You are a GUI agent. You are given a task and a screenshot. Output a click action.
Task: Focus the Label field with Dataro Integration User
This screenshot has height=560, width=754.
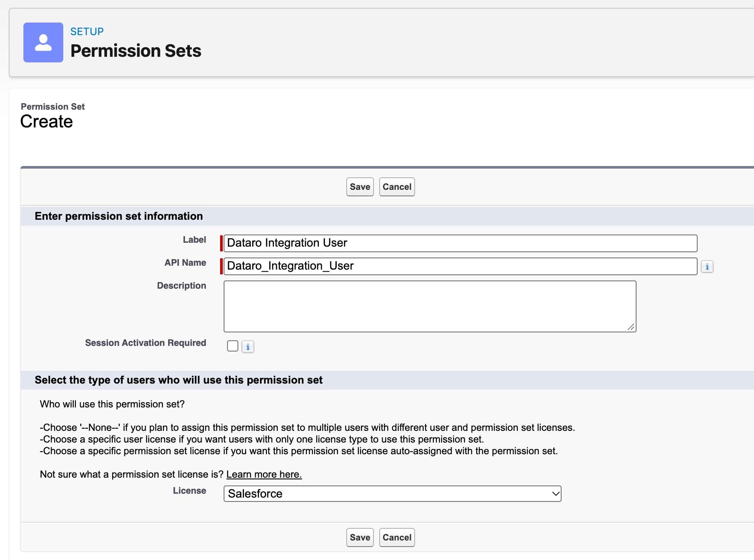[461, 243]
